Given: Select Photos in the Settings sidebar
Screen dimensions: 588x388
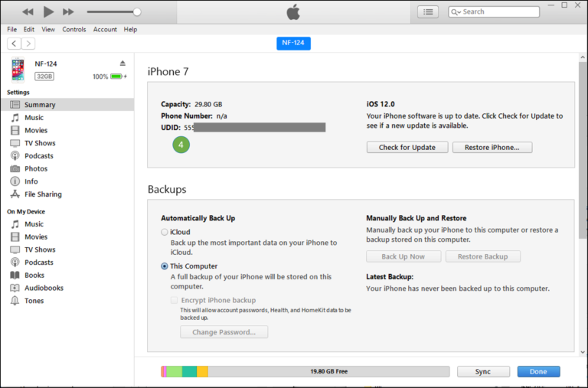Looking at the screenshot, I should [x=35, y=168].
